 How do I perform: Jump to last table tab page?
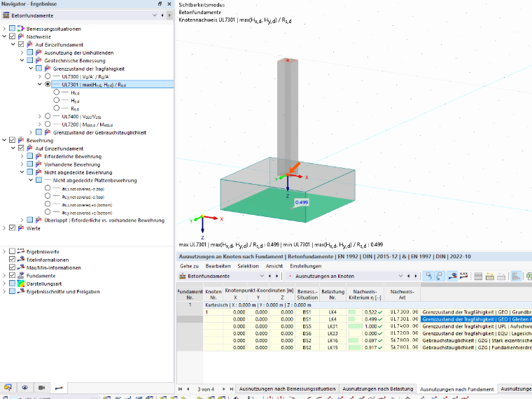(232, 388)
